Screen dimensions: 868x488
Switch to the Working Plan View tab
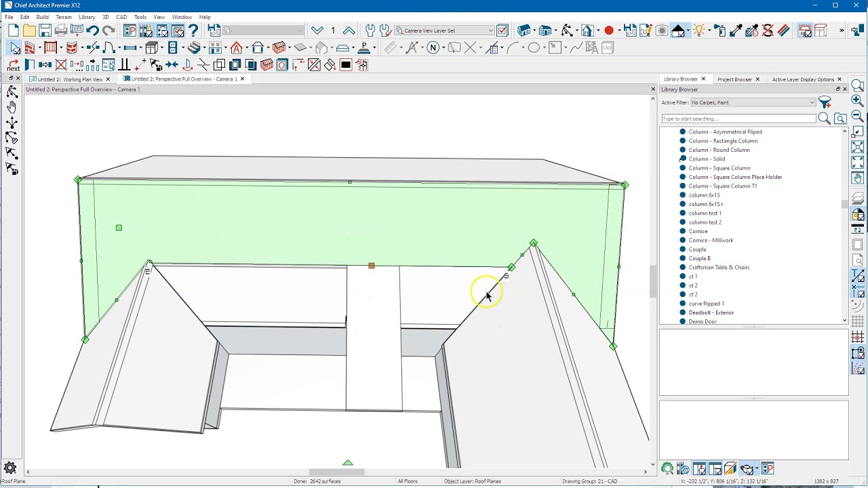click(x=70, y=79)
